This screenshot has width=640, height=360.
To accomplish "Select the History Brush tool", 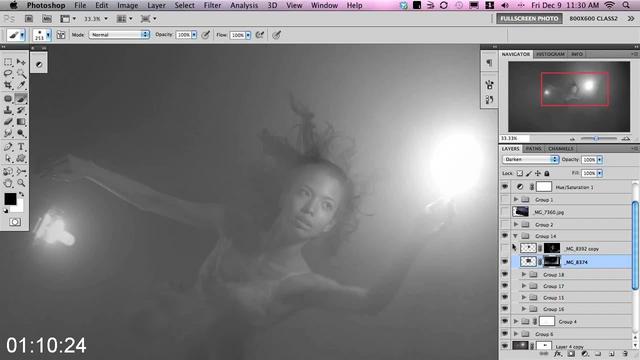I will tap(21, 110).
